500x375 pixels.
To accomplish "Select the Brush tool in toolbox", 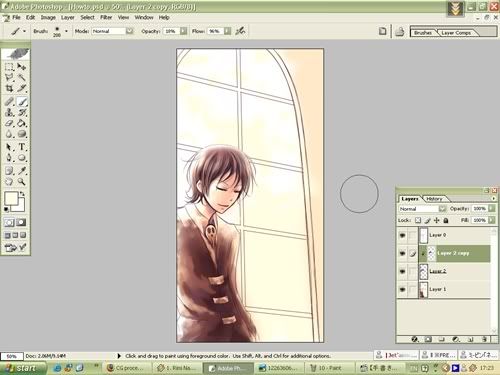I will pos(22,102).
